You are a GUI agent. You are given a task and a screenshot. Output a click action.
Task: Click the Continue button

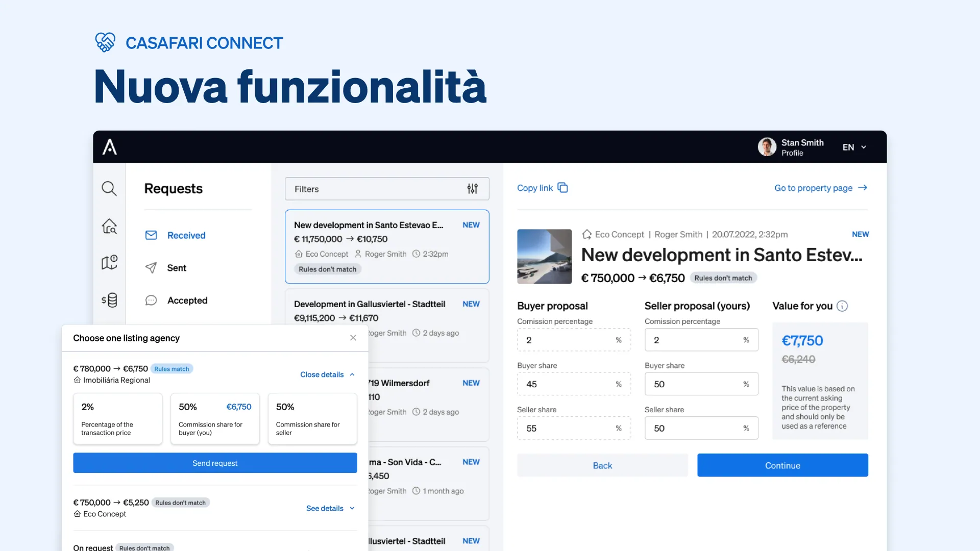point(782,465)
